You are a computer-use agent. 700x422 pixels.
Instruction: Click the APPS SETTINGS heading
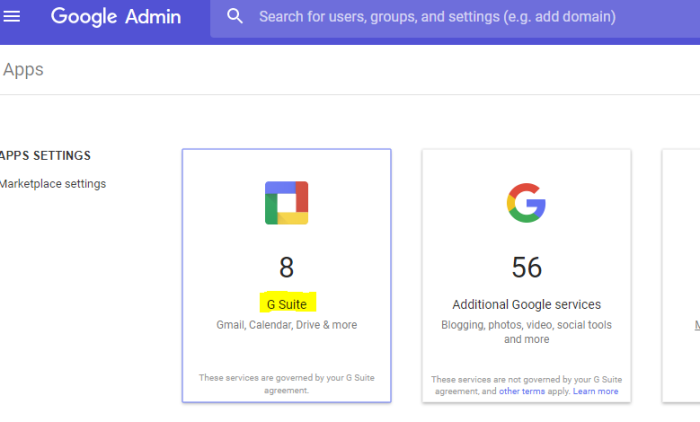click(x=45, y=155)
